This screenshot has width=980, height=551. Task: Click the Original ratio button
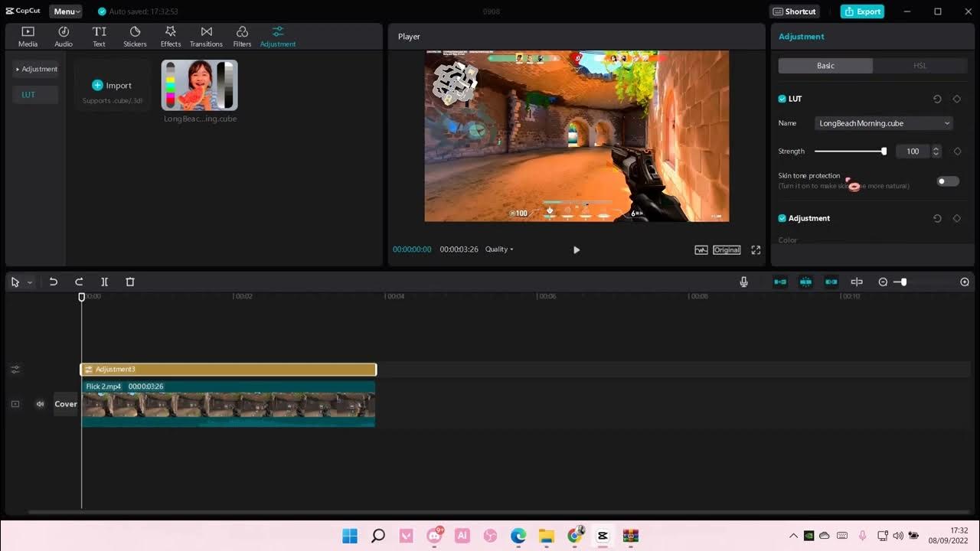[727, 249]
